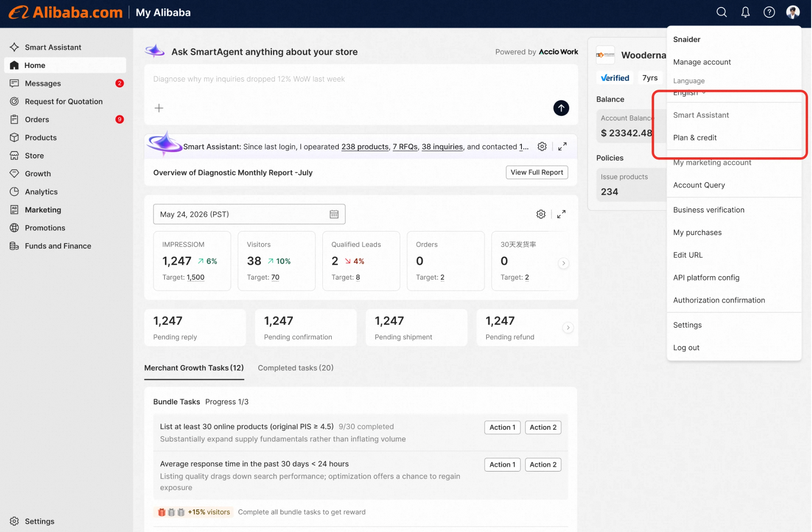Open the Pending confirmation card
This screenshot has height=532, width=812.
(x=306, y=328)
